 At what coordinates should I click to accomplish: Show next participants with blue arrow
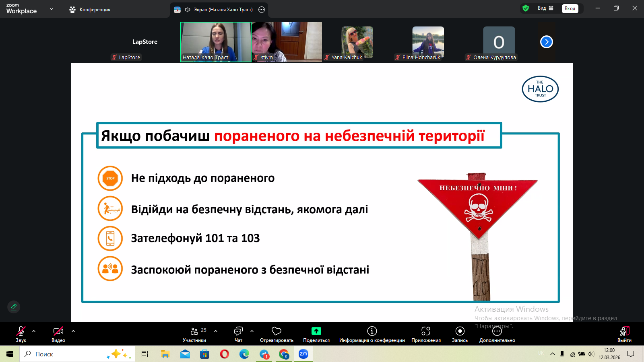(x=546, y=42)
